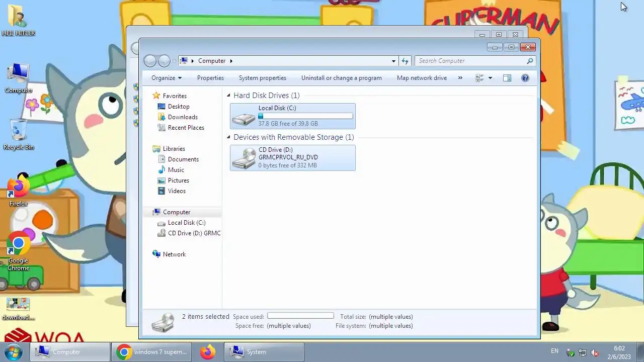Click the search magnifier icon
The image size is (644, 362).
point(530,61)
